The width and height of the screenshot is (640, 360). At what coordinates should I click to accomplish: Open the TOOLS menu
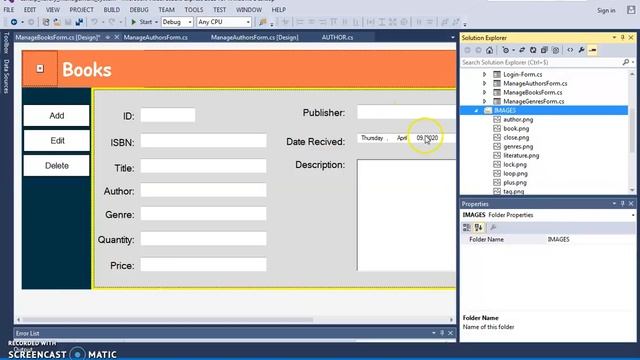193,10
